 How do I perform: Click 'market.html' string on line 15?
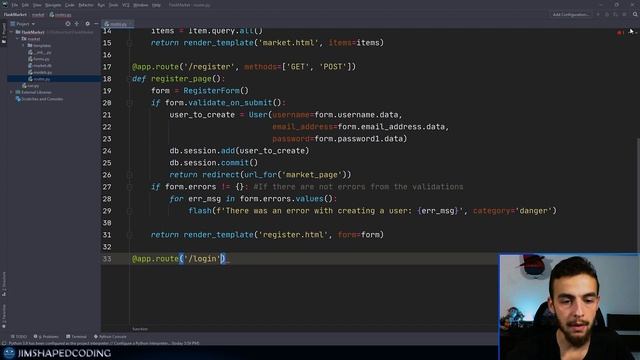(x=288, y=43)
